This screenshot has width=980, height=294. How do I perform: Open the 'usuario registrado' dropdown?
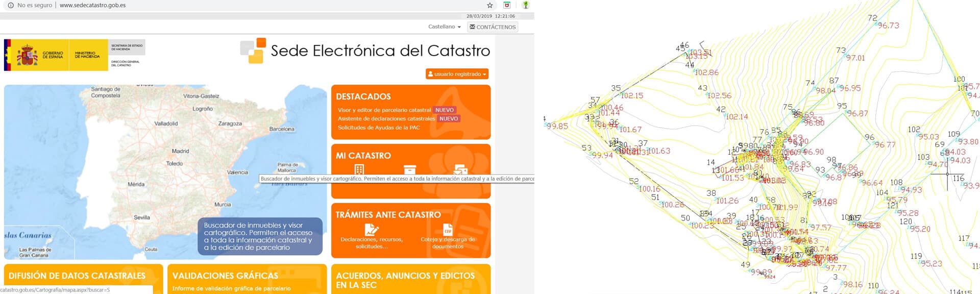pyautogui.click(x=457, y=74)
